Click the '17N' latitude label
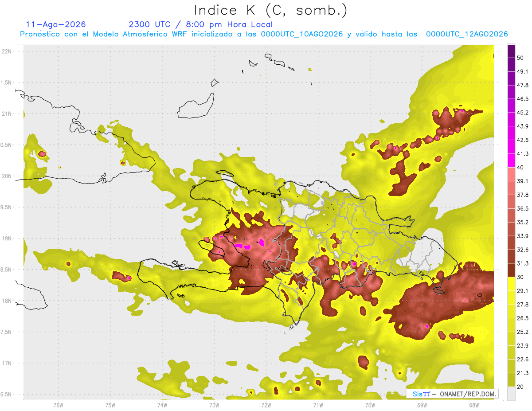This screenshot has height=411, width=532. click(7, 363)
